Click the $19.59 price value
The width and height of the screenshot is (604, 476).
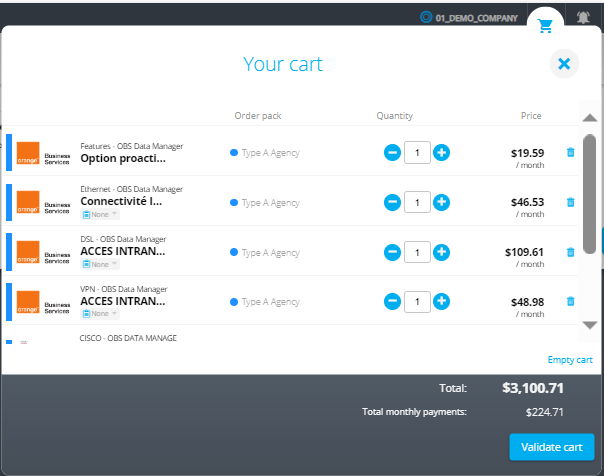click(527, 153)
